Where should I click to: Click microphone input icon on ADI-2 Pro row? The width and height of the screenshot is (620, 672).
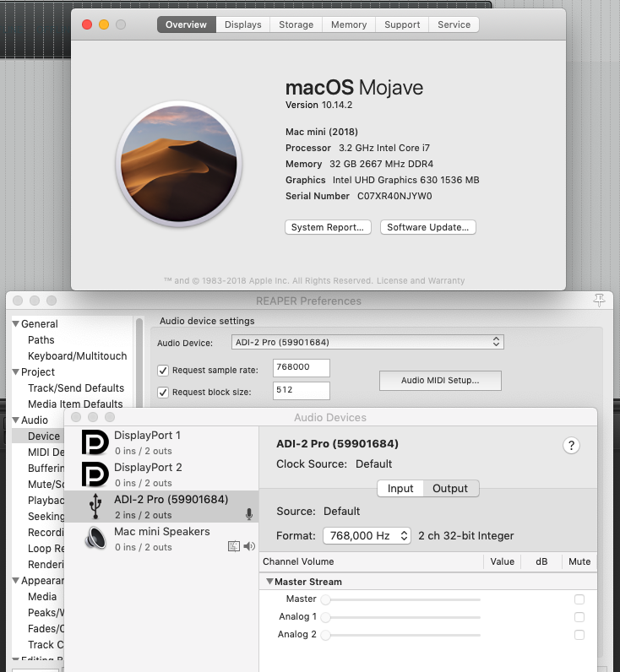tap(249, 514)
